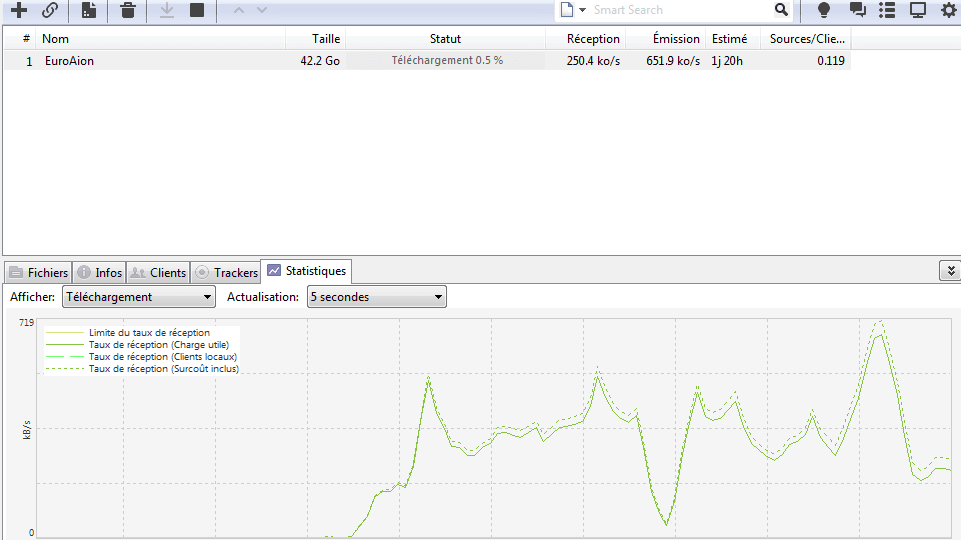Click the chain-link icon to add a URL
961x540 pixels.
pyautogui.click(x=49, y=10)
